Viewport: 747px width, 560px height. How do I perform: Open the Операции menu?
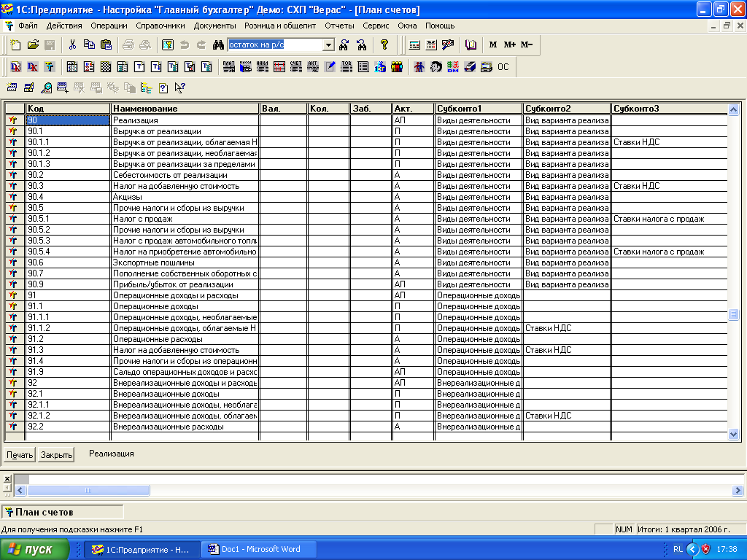[109, 26]
